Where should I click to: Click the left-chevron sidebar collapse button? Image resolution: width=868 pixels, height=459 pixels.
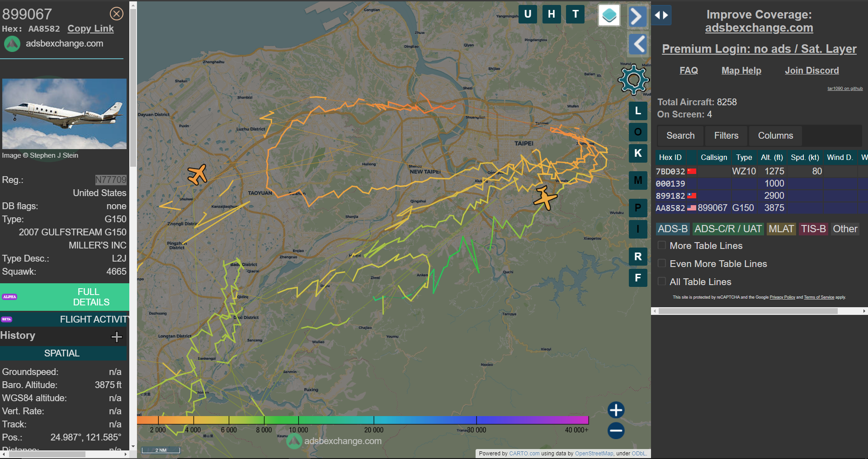[637, 44]
